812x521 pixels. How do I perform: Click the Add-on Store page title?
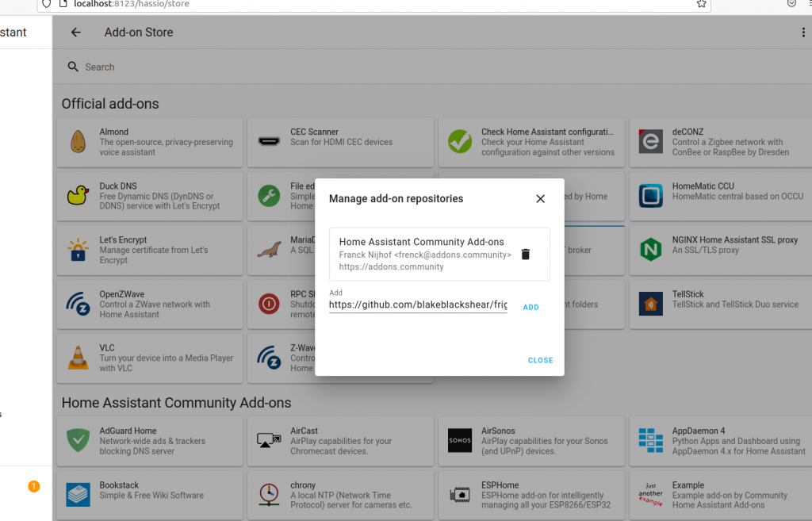tap(139, 32)
